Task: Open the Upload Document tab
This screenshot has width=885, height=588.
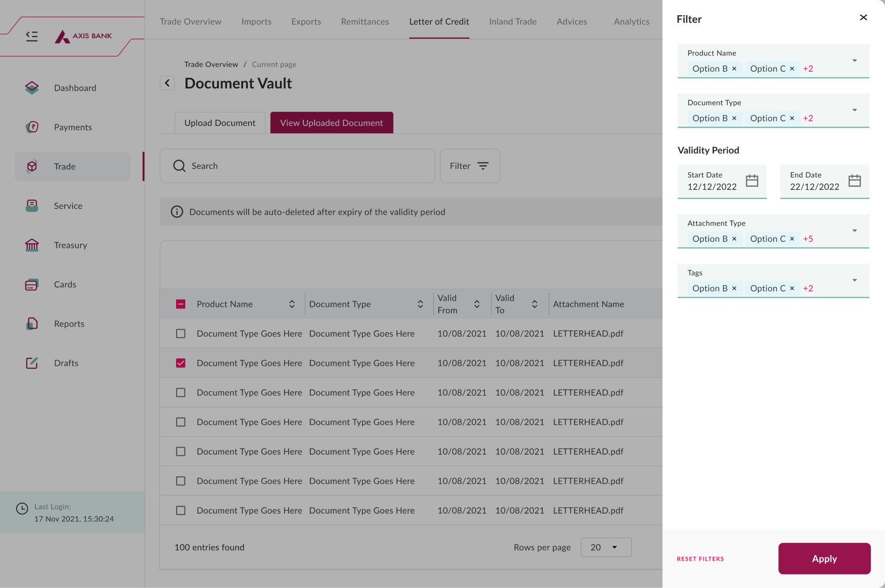Action: [x=220, y=123]
